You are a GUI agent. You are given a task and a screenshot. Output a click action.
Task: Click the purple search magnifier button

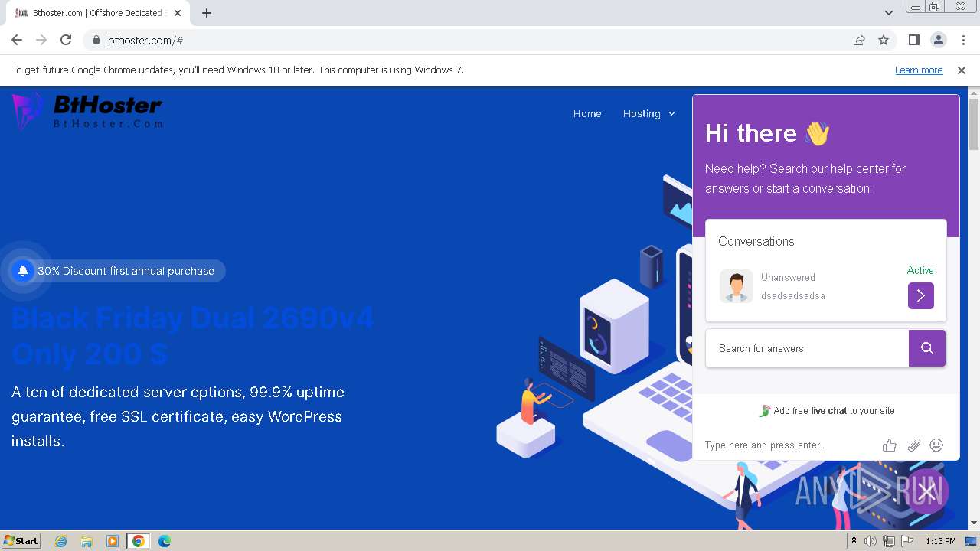(x=927, y=348)
